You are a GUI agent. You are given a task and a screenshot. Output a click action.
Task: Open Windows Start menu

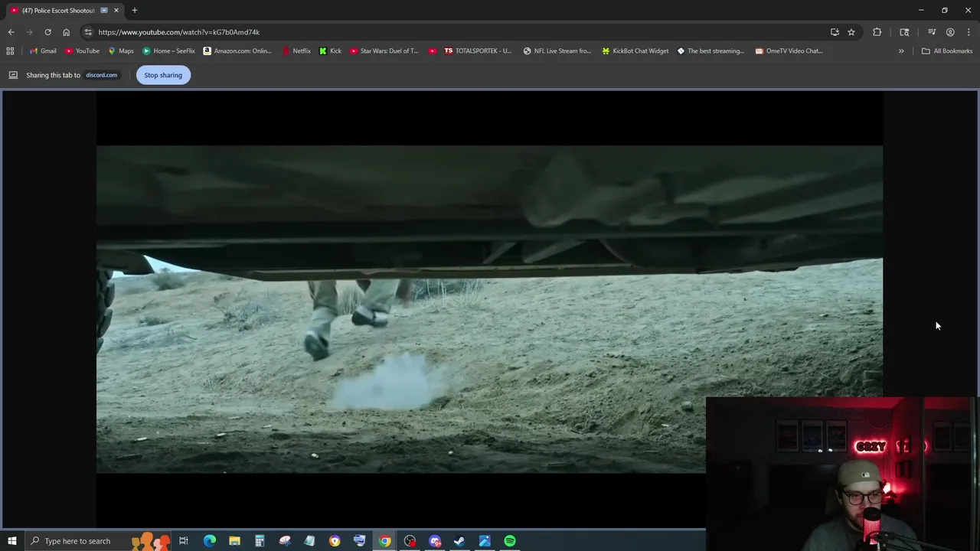[12, 541]
